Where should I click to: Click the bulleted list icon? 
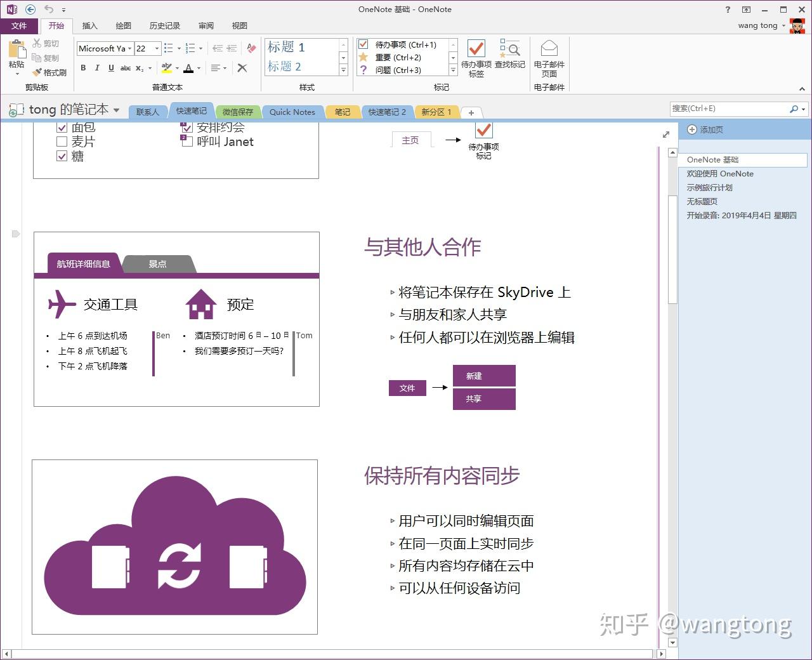tap(168, 48)
